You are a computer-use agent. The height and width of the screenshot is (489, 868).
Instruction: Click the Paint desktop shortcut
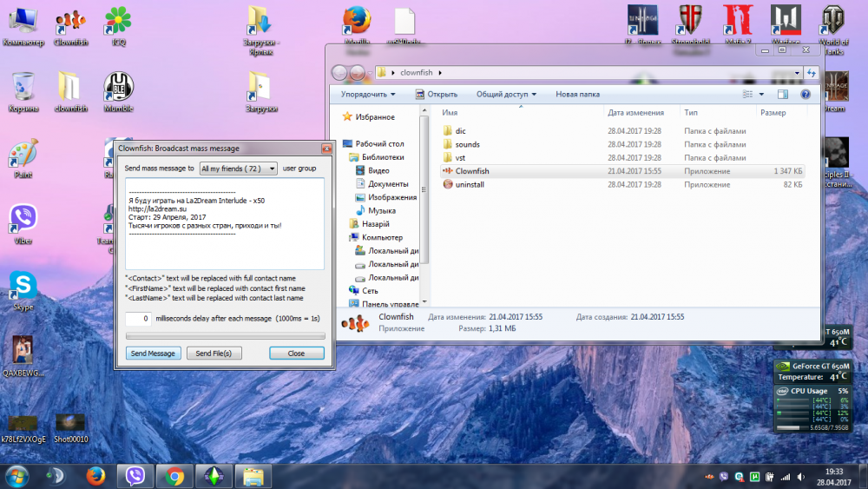point(23,155)
